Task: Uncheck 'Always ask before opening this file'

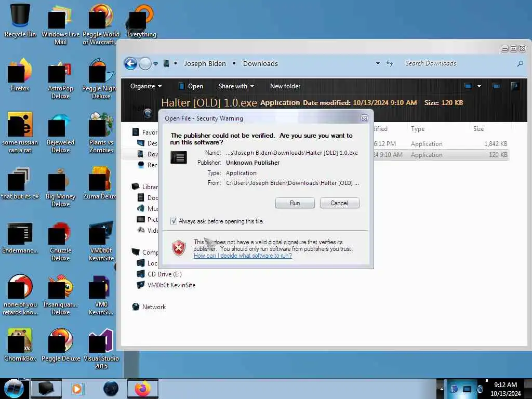Action: (x=174, y=221)
